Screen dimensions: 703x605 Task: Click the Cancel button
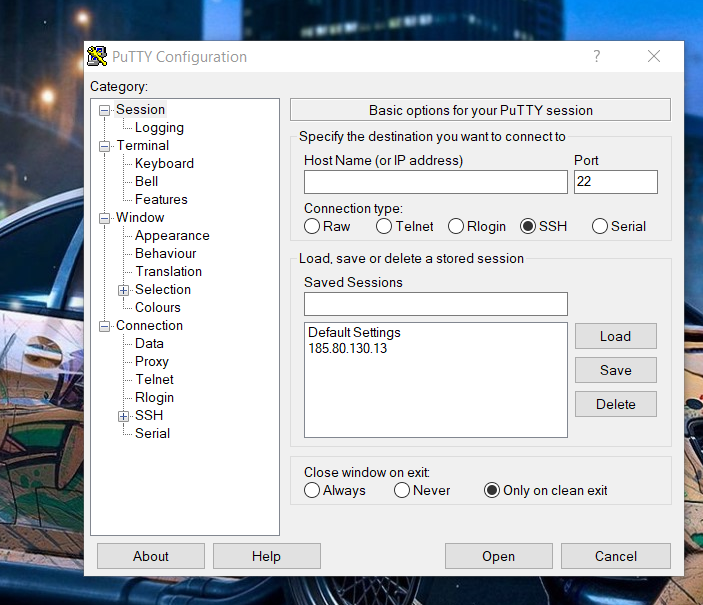point(616,556)
